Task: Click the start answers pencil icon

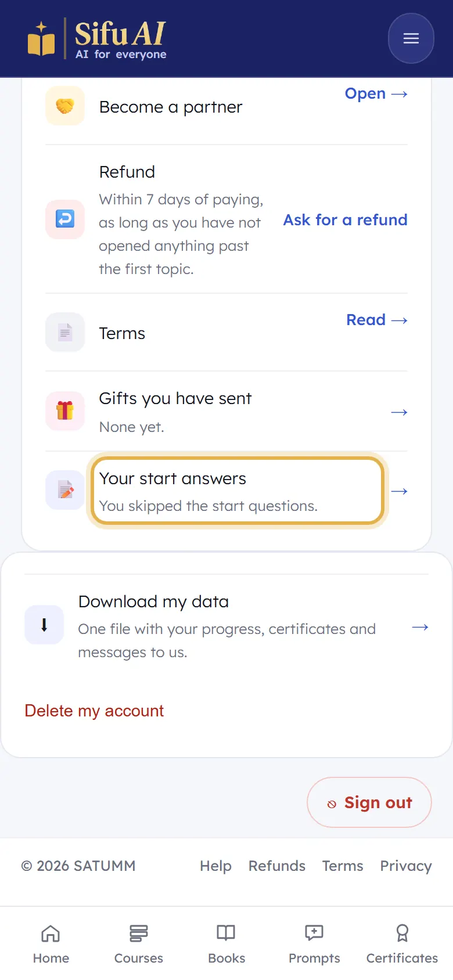Action: [65, 490]
